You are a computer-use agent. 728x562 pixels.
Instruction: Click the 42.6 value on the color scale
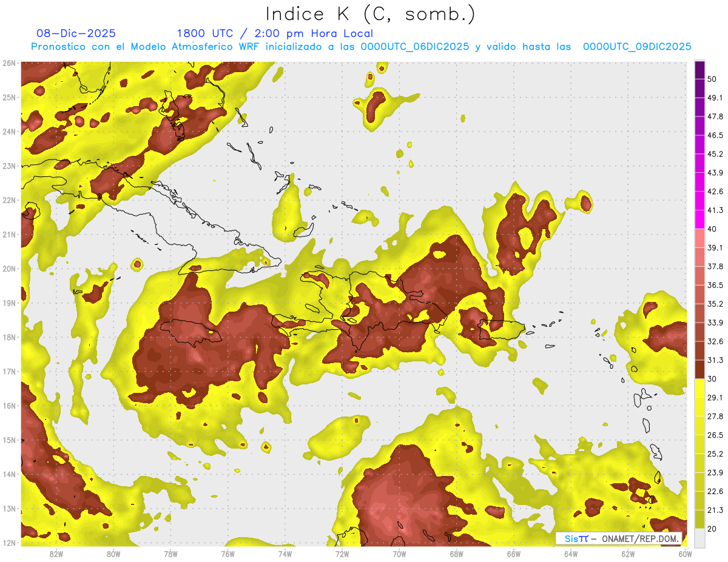click(715, 192)
